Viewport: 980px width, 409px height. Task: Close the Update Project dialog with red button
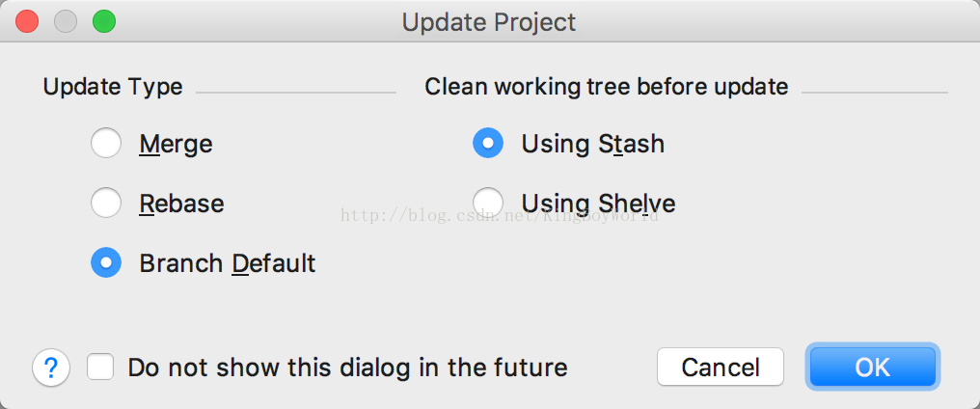click(x=28, y=21)
